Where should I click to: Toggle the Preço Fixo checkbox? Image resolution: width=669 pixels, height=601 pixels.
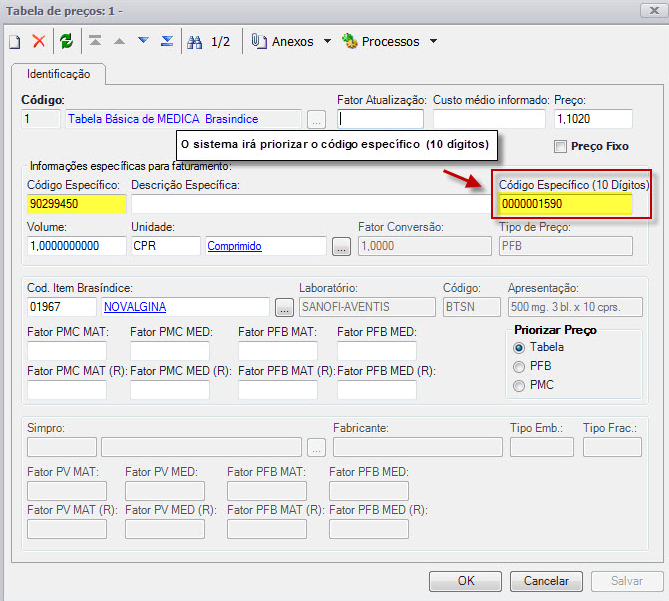point(560,147)
